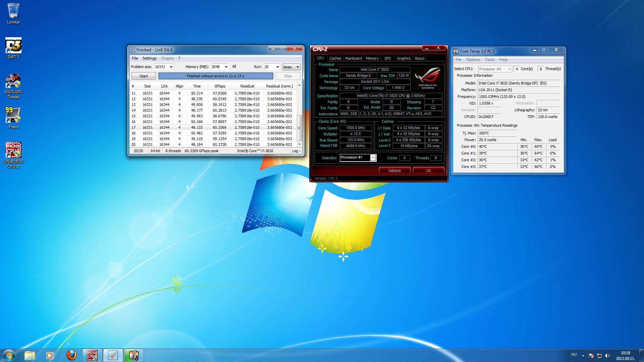
Task: Open network status tray icon
Action: coord(599,356)
